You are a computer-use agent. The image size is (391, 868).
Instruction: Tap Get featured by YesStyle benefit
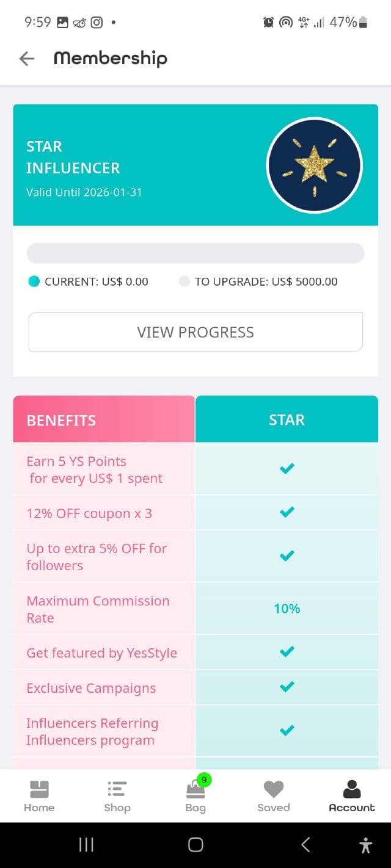[x=101, y=653]
